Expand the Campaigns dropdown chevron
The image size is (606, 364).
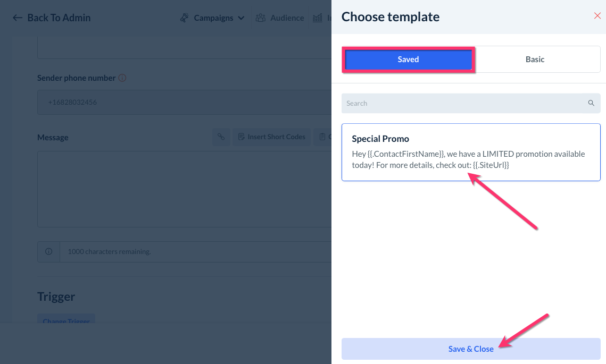(x=241, y=18)
